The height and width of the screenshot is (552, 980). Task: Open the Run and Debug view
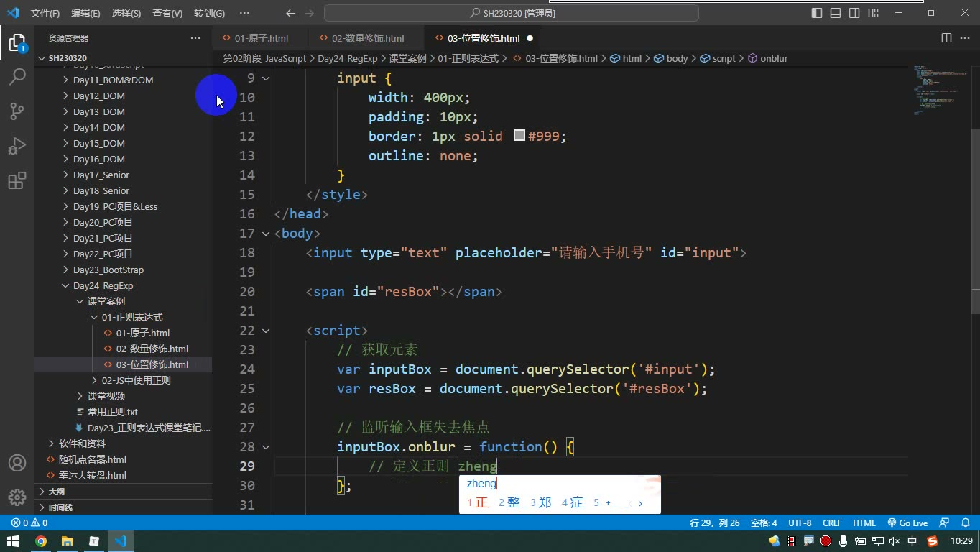tap(17, 146)
